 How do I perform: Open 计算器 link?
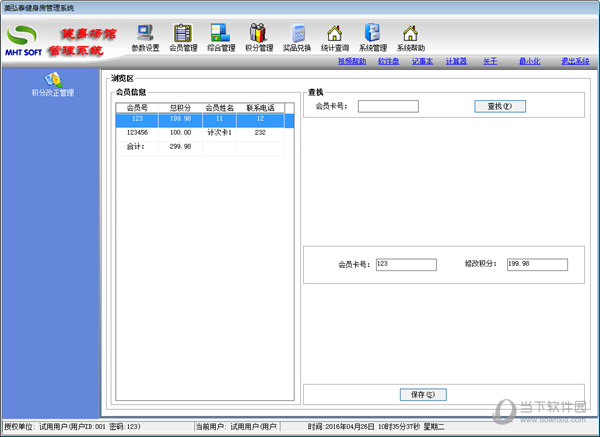pyautogui.click(x=456, y=61)
